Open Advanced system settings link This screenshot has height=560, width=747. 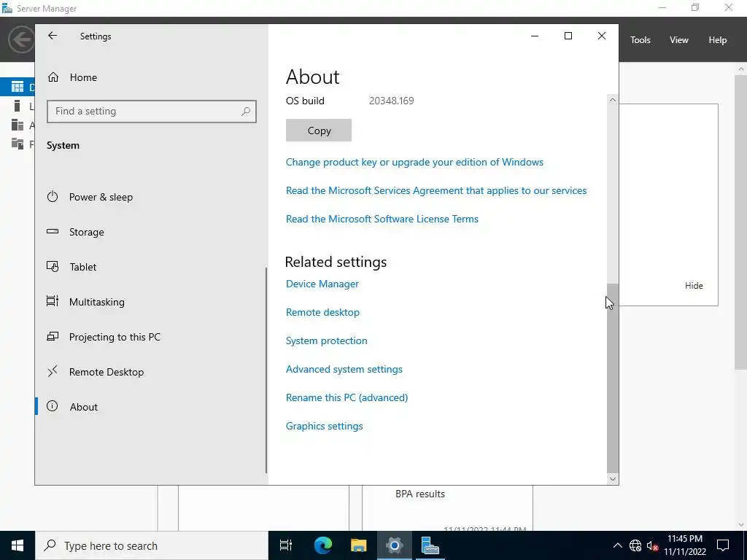344,369
